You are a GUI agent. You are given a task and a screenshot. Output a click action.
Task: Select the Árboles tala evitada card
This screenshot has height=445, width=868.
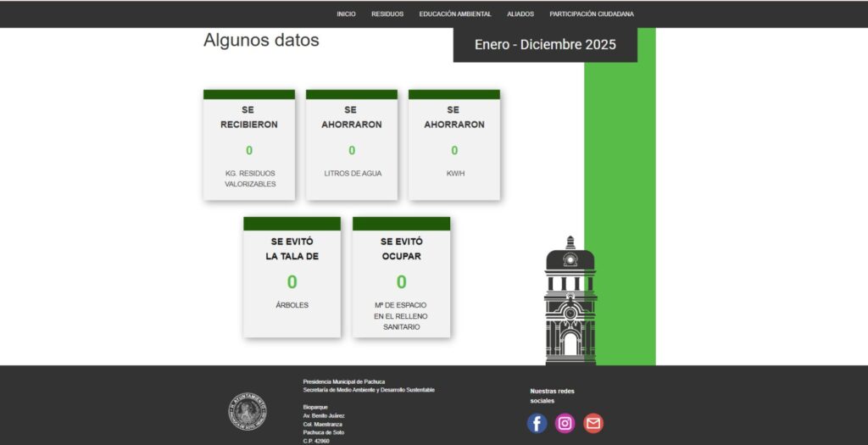(292, 277)
